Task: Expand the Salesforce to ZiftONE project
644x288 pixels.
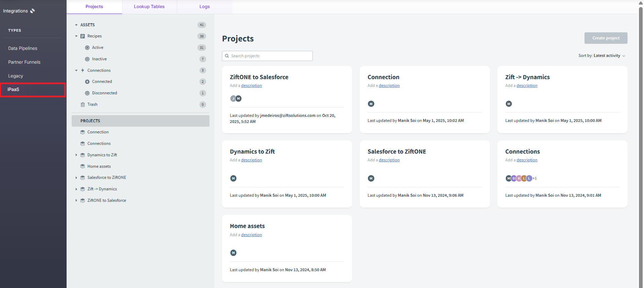Action: (x=76, y=178)
